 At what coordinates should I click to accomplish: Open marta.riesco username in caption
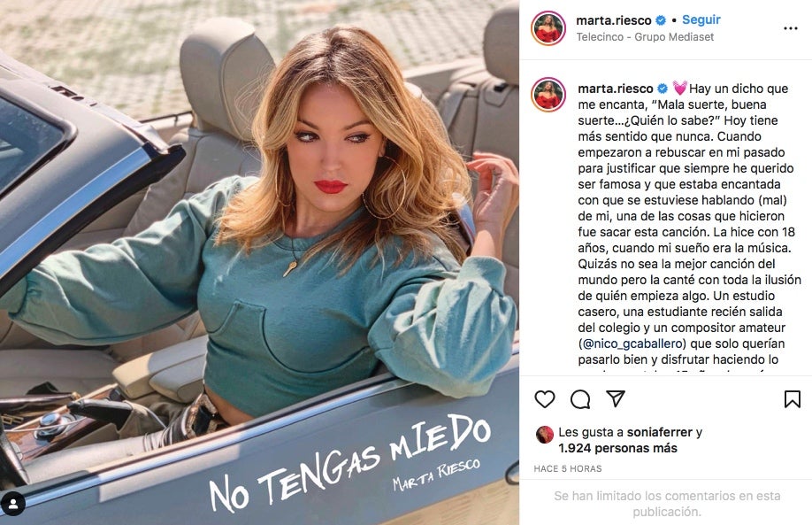[x=616, y=89]
